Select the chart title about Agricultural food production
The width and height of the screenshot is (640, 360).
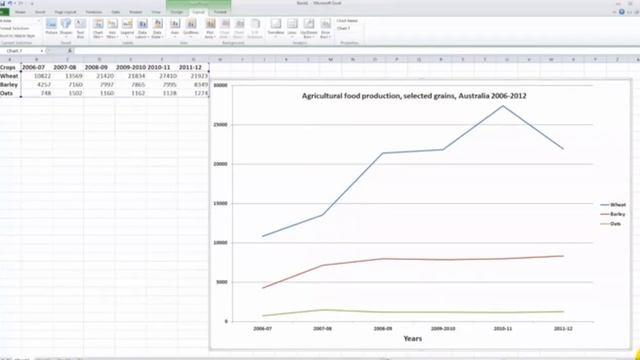point(414,96)
